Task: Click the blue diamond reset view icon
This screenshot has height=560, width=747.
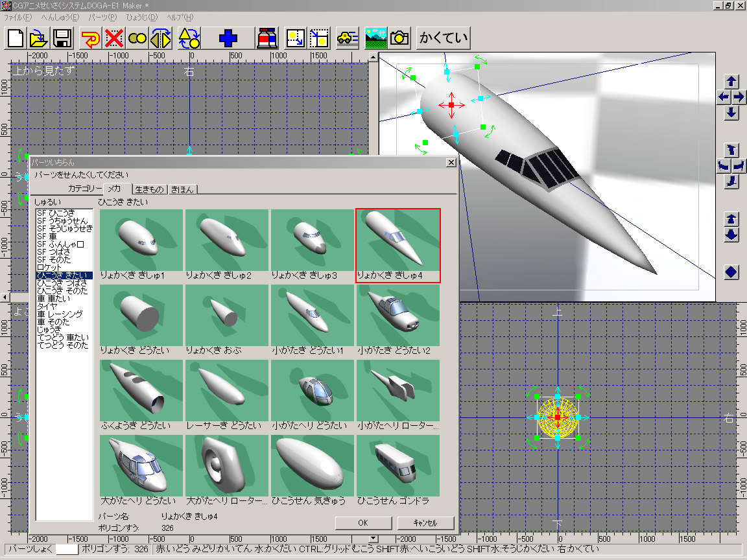Action: (731, 272)
